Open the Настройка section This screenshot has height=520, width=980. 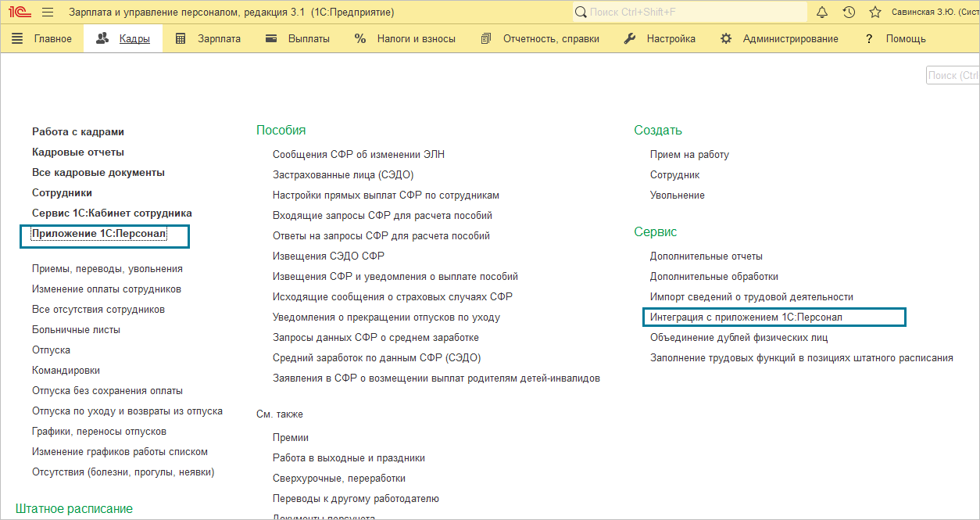click(660, 38)
